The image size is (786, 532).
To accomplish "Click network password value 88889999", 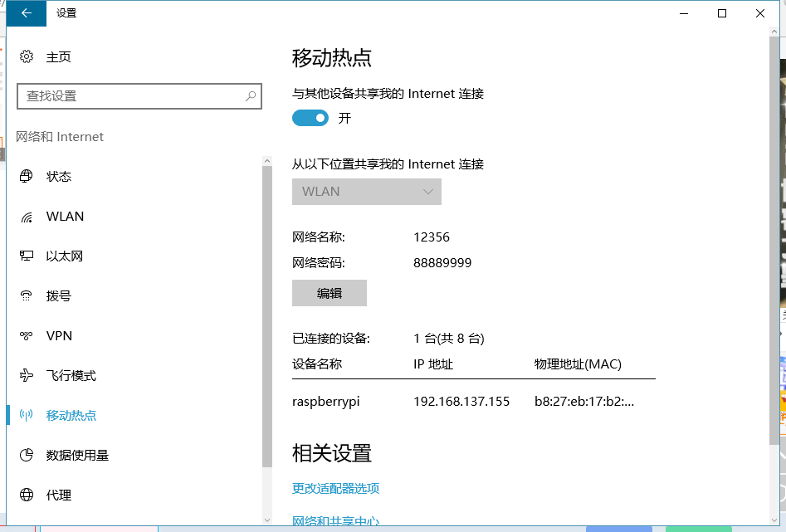I will pyautogui.click(x=442, y=263).
